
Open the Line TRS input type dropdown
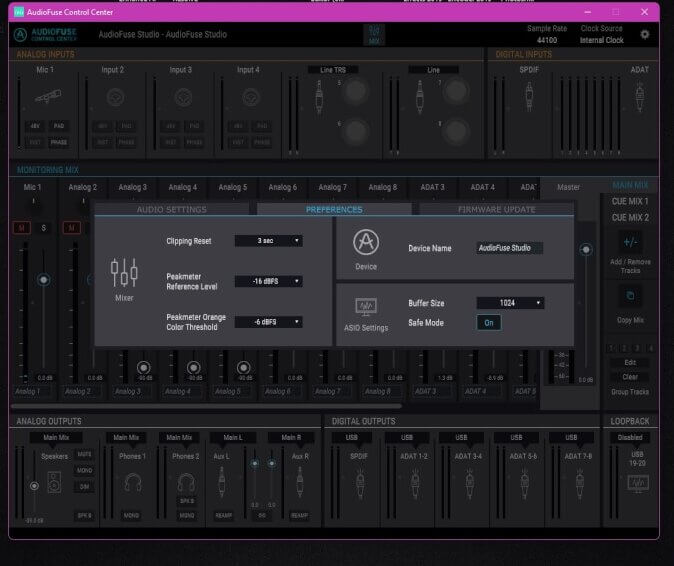click(333, 70)
